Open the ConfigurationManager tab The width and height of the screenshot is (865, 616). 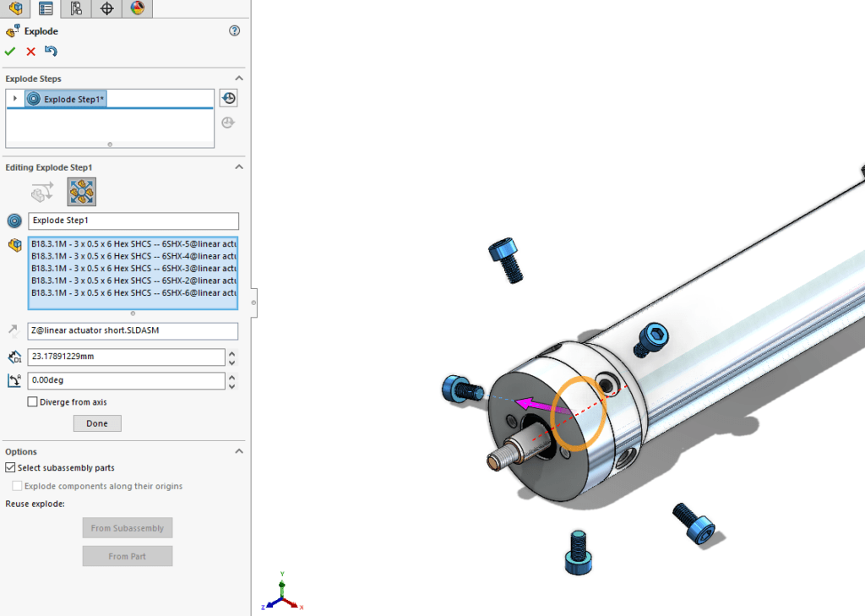(x=74, y=8)
